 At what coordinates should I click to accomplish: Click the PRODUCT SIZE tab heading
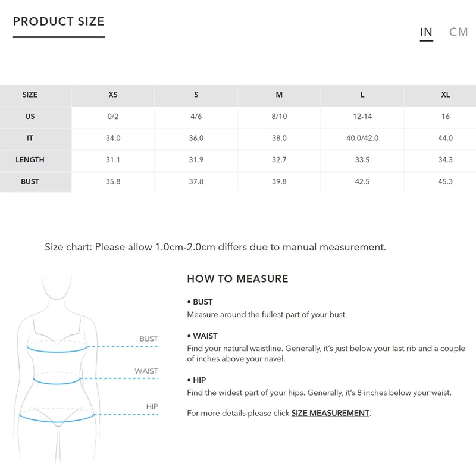(x=59, y=22)
